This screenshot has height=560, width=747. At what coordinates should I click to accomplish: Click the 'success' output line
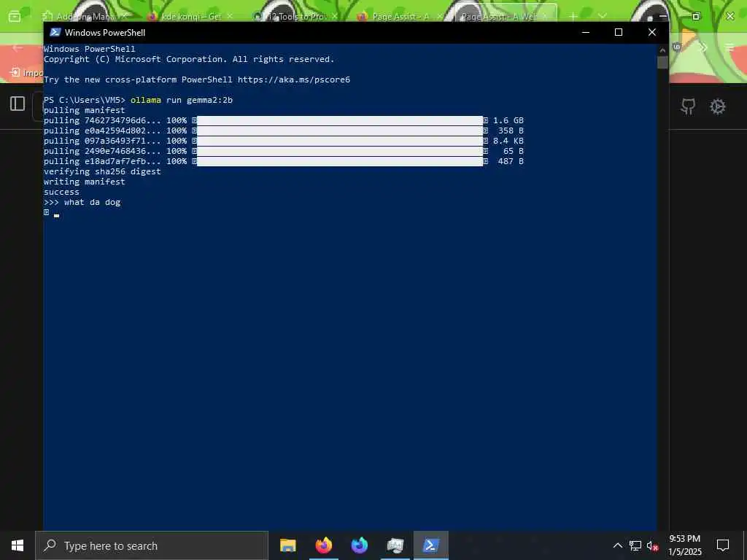(61, 192)
